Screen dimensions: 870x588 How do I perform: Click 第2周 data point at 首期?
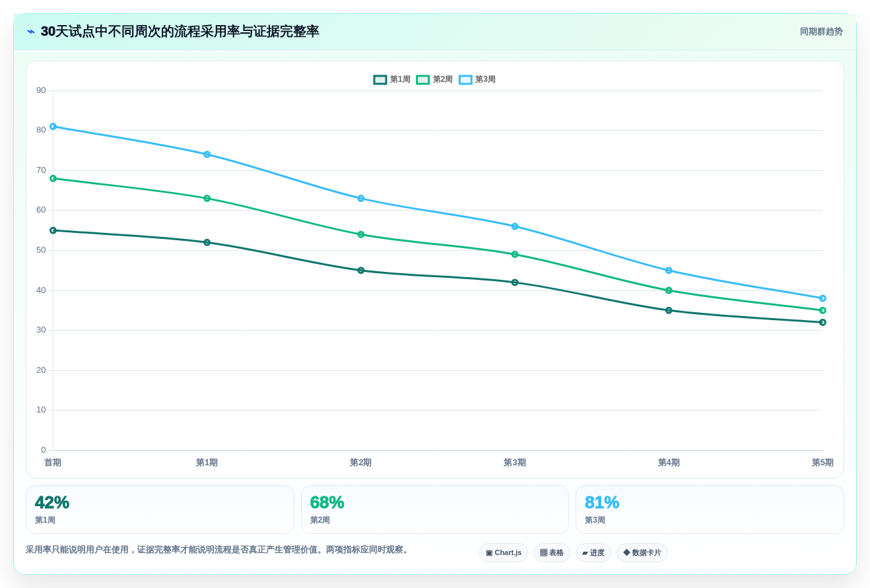(53, 178)
